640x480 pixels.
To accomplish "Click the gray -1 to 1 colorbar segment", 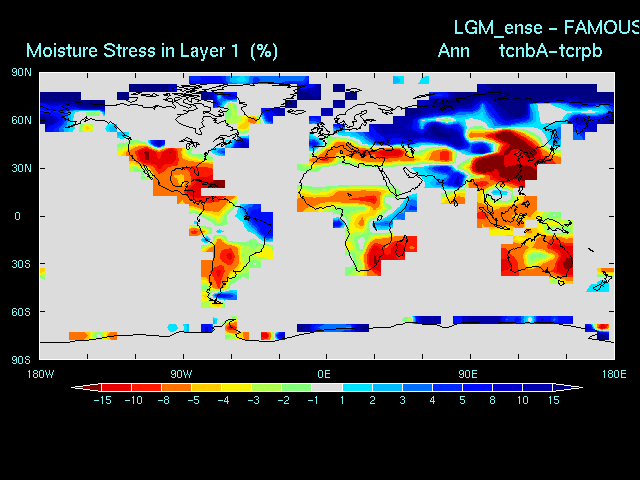I will click(x=327, y=387).
